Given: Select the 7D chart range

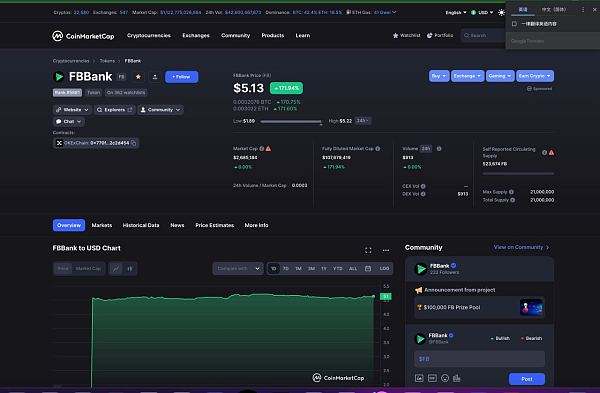Looking at the screenshot, I should pyautogui.click(x=286, y=269).
